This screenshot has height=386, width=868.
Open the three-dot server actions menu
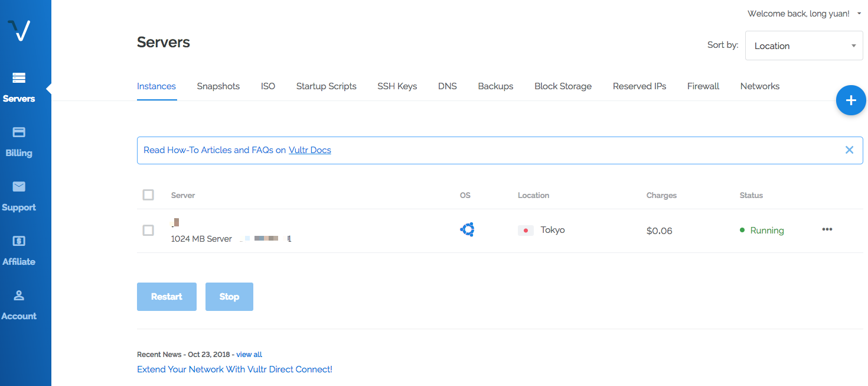(x=827, y=230)
